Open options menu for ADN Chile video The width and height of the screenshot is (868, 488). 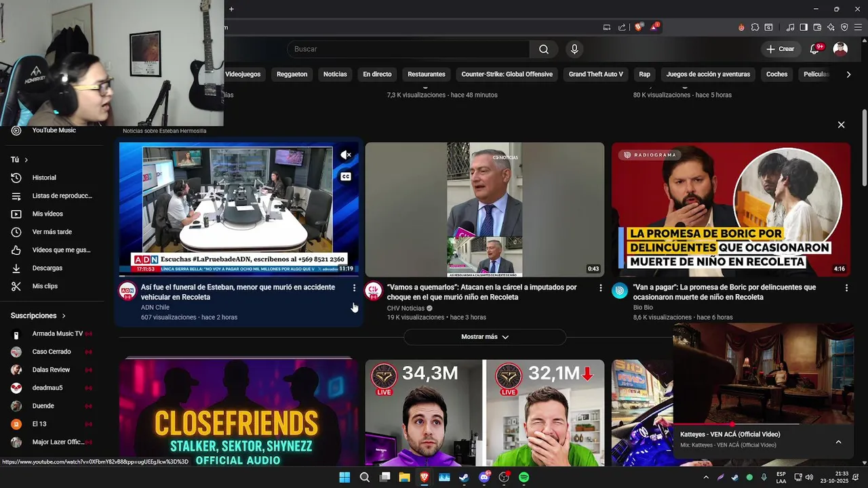click(354, 288)
